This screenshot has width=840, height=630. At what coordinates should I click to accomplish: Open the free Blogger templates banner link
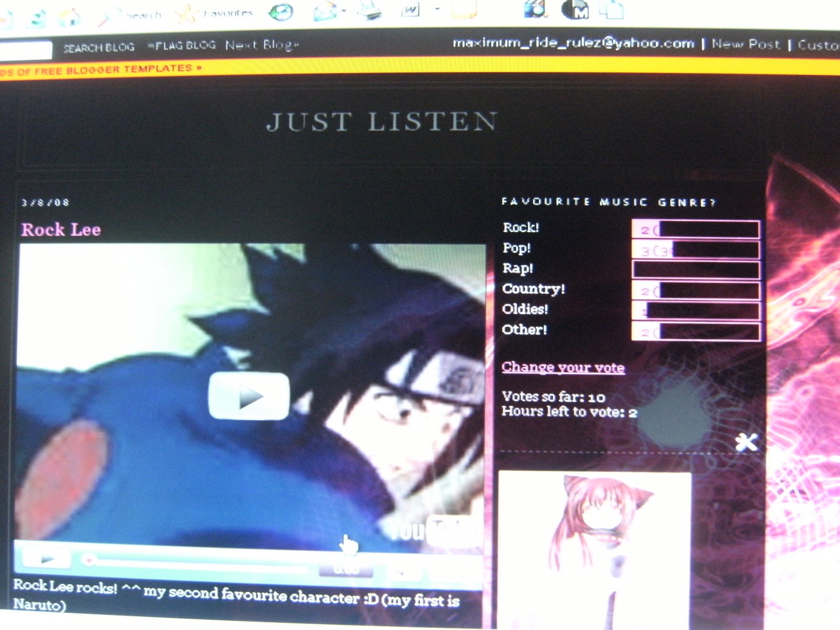tap(101, 70)
